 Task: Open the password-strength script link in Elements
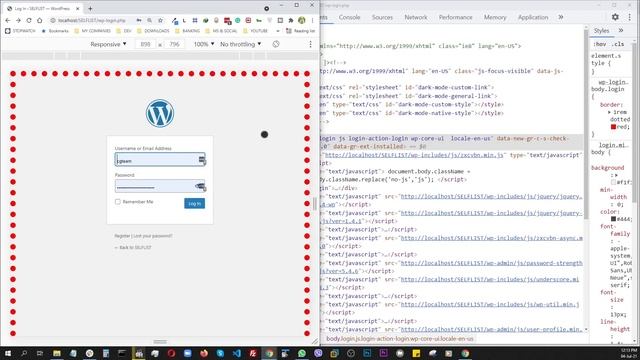click(x=491, y=263)
